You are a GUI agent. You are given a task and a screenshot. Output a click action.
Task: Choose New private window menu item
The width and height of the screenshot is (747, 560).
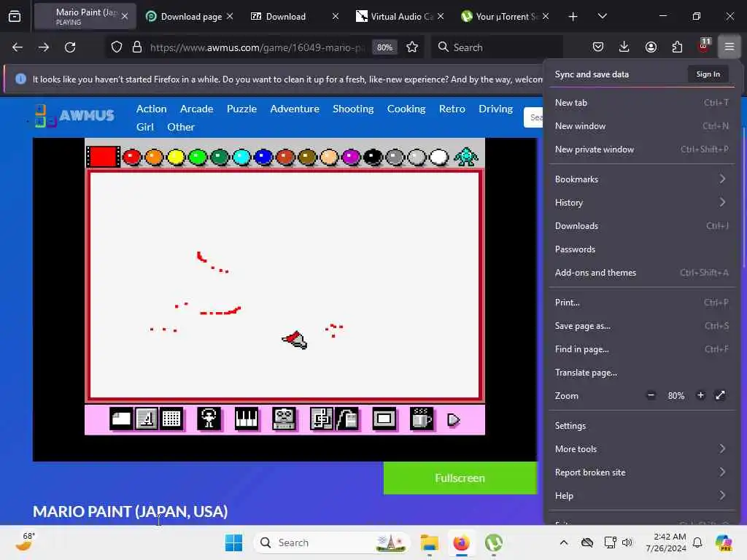pos(641,149)
